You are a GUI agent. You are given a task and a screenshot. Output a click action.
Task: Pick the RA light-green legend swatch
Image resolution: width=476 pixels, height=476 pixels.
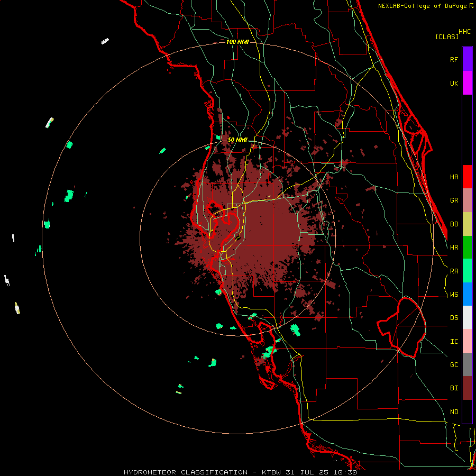pyautogui.click(x=467, y=271)
